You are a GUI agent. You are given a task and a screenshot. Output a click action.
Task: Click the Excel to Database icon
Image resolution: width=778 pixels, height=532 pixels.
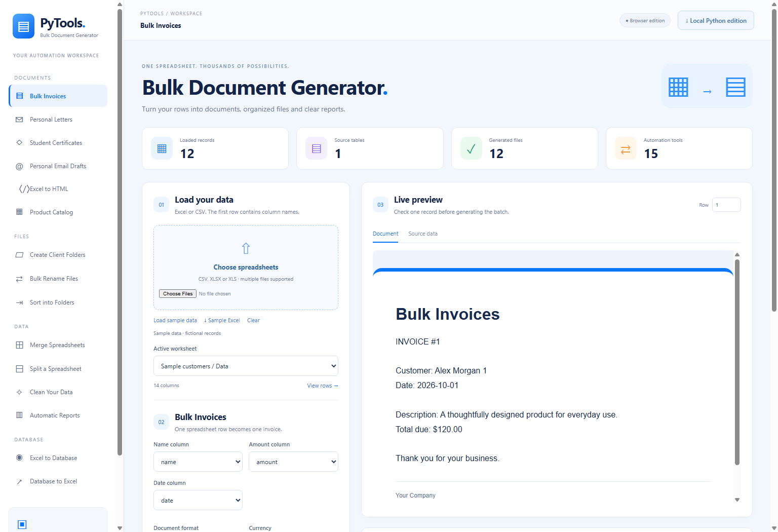coord(19,458)
